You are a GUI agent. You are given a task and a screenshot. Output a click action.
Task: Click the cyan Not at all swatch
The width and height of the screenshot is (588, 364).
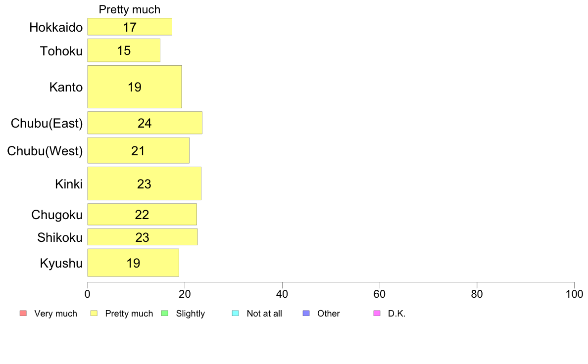pyautogui.click(x=236, y=313)
